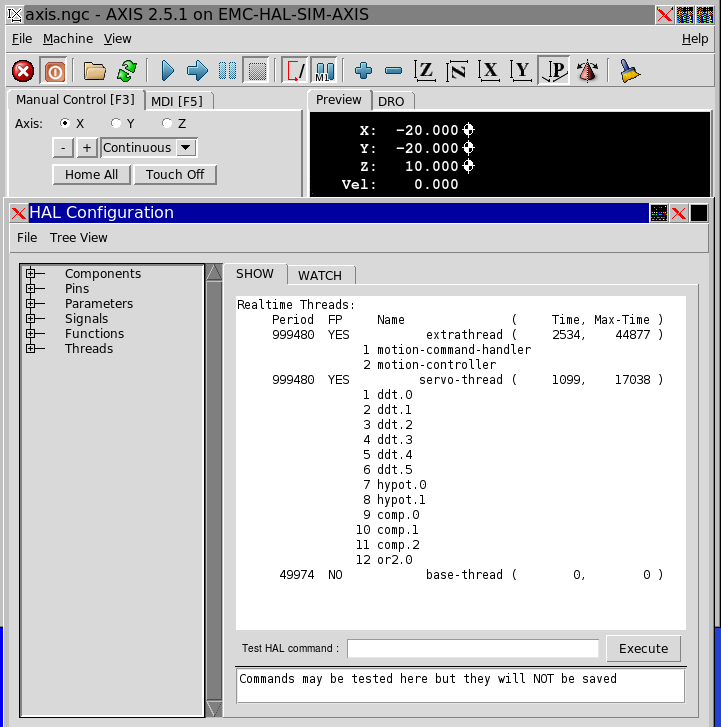Click the AXIS window menu icon

coord(14,15)
